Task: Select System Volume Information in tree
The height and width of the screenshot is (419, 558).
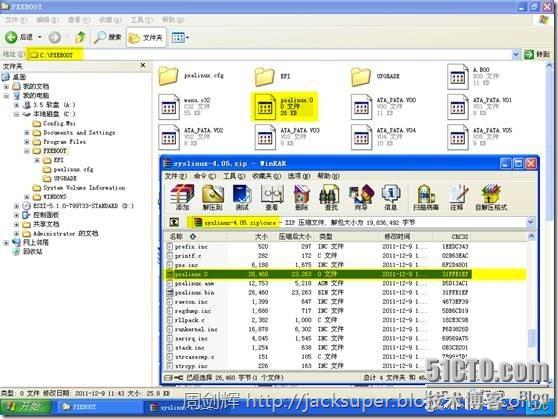Action: point(84,188)
